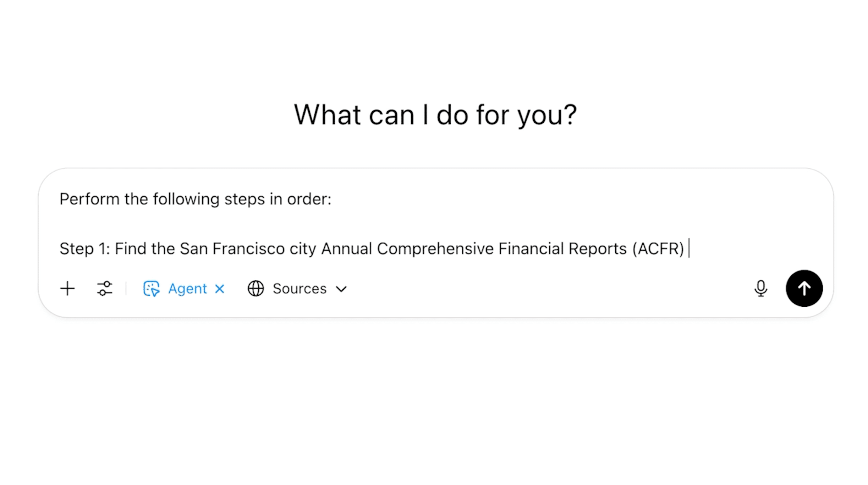Image resolution: width=868 pixels, height=485 pixels.
Task: Click the globe icon beside Sources
Action: coord(256,289)
